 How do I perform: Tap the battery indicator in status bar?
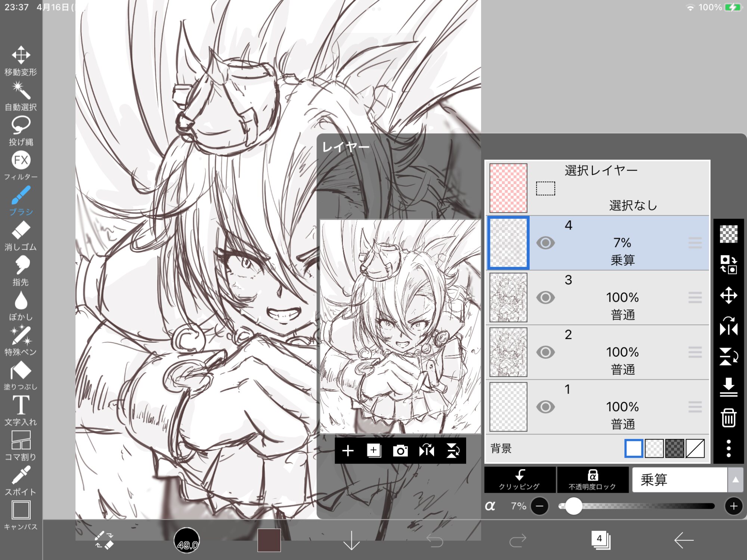(733, 7)
